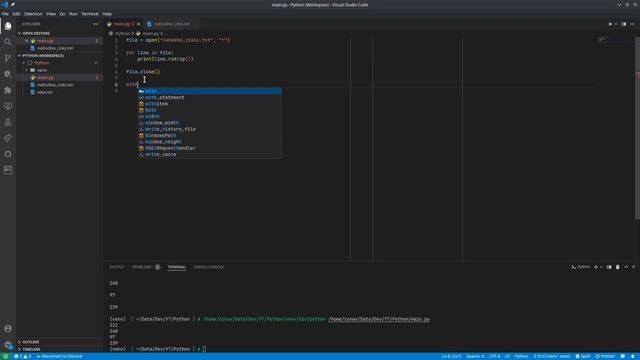The image size is (640, 360).
Task: Switch to the Debug Console tab
Action: tap(209, 267)
